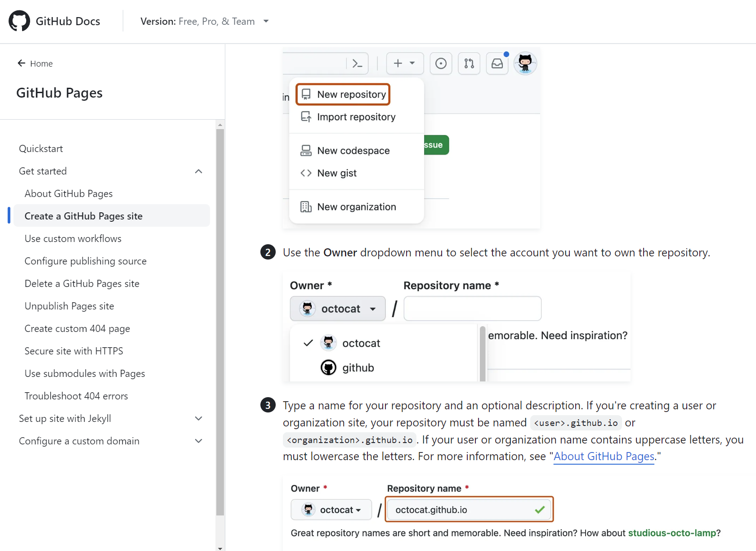Go to GitHub Docs home title

68,21
